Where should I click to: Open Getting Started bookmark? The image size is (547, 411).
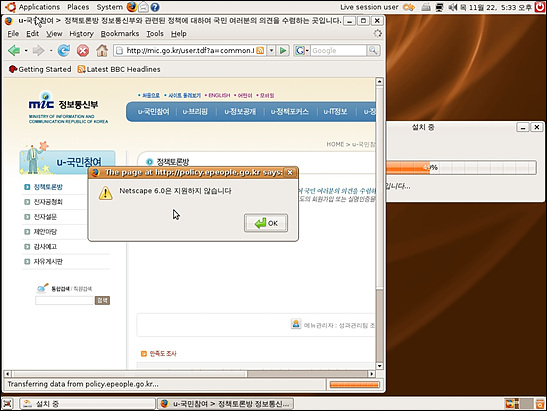click(x=40, y=69)
